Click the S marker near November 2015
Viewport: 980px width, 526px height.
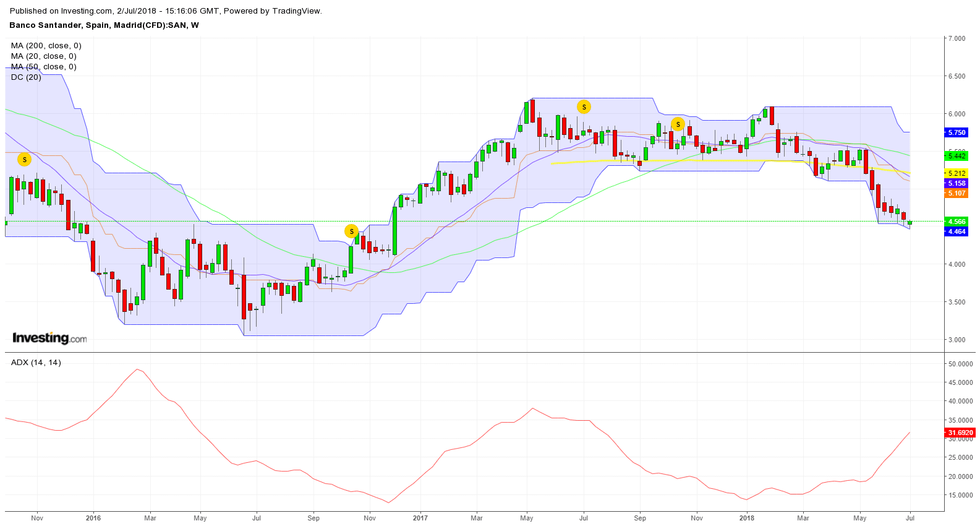[x=24, y=160]
